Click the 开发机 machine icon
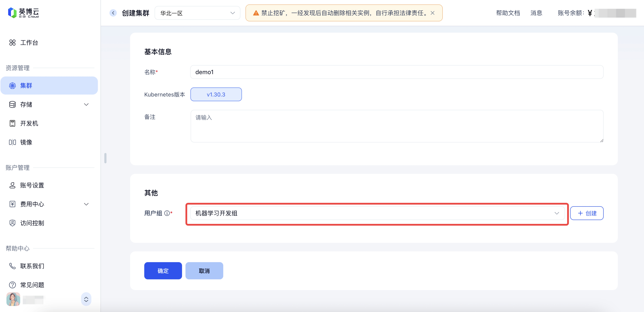 coord(12,123)
